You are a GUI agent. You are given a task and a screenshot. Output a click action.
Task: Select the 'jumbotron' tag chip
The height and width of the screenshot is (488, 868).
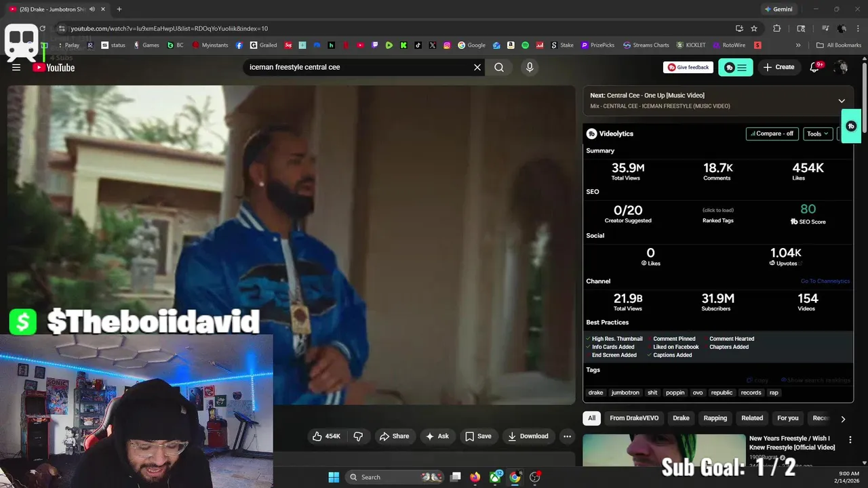[625, 392]
